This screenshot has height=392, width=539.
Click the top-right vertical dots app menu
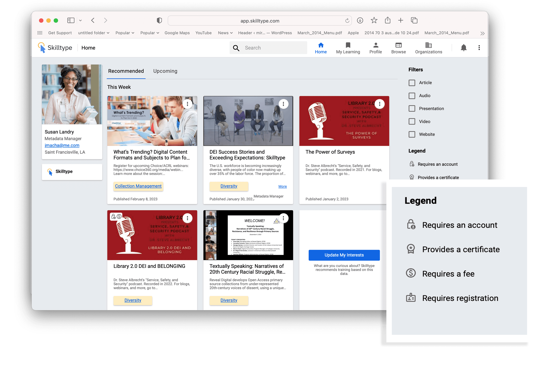click(479, 48)
